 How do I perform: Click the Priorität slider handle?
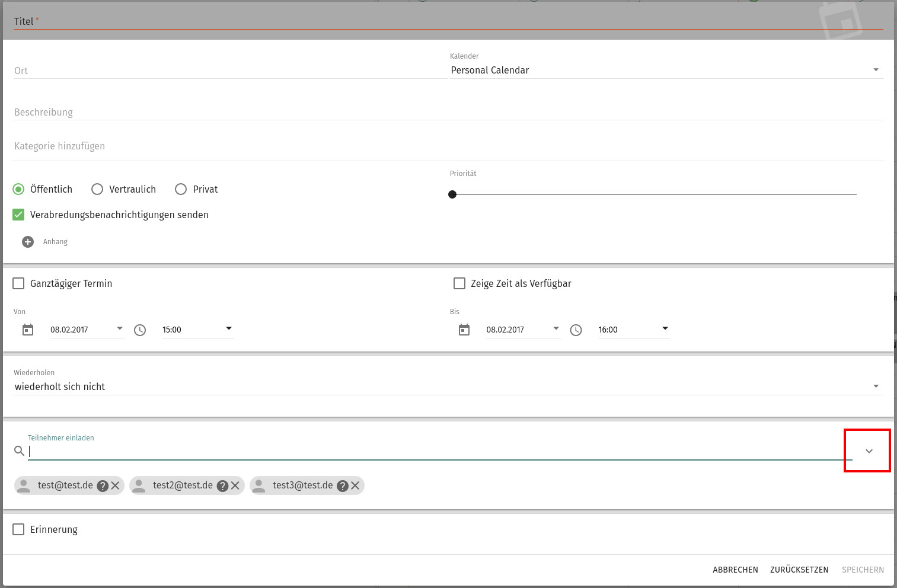tap(452, 194)
